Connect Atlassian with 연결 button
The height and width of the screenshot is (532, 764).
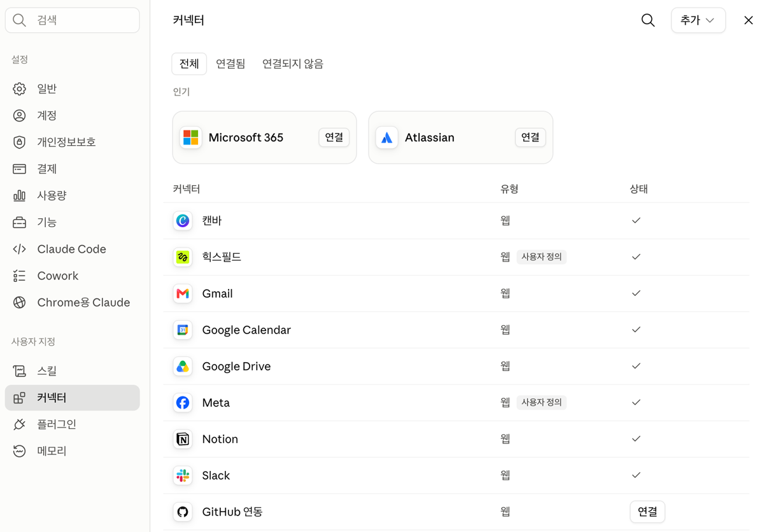530,137
